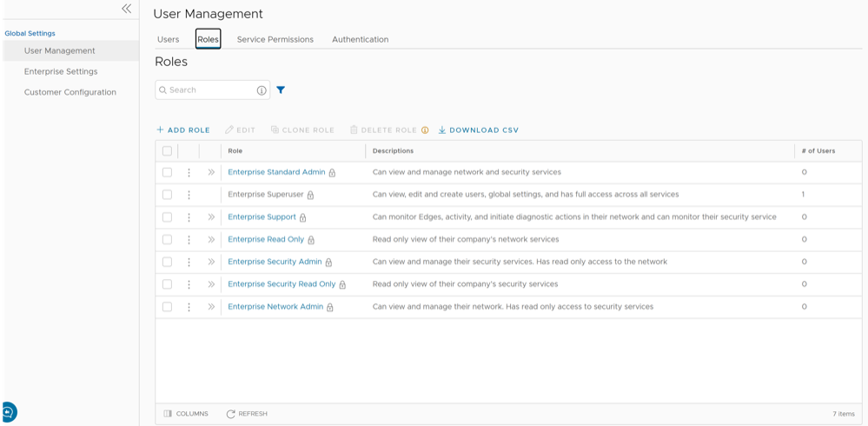Viewport: 868px width, 426px height.
Task: Toggle the select-all checkbox in table header
Action: 167,150
